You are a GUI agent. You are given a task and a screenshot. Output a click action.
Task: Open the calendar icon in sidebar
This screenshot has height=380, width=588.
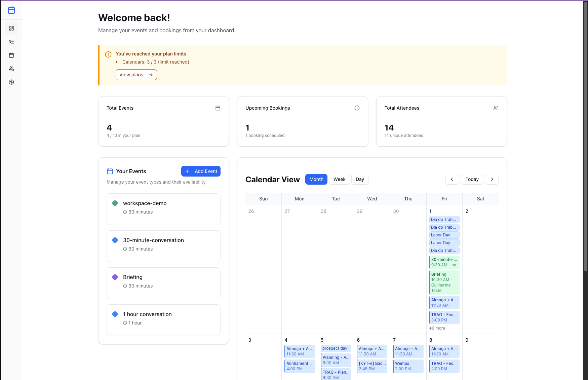pos(11,55)
